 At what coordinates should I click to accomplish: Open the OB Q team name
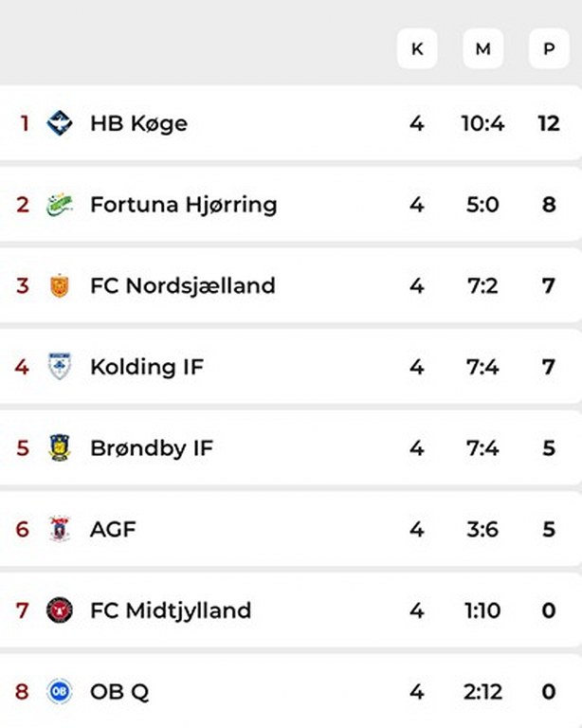tap(119, 692)
